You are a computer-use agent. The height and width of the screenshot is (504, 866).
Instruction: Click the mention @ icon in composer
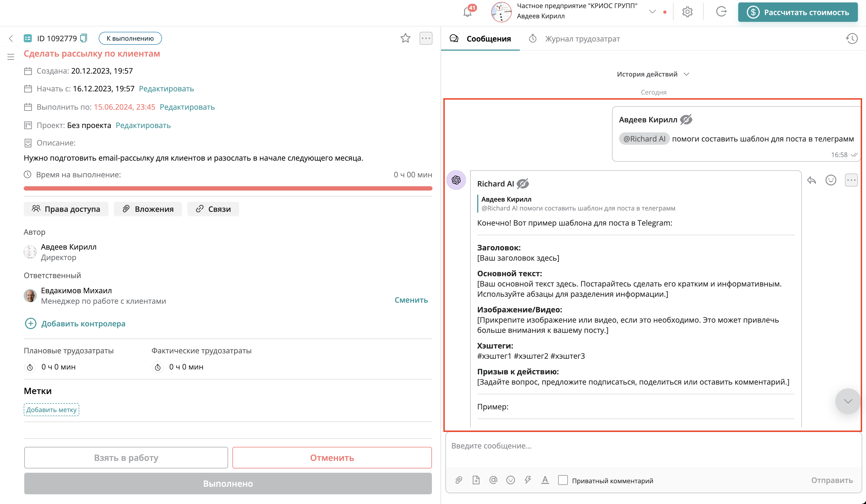pos(493,480)
